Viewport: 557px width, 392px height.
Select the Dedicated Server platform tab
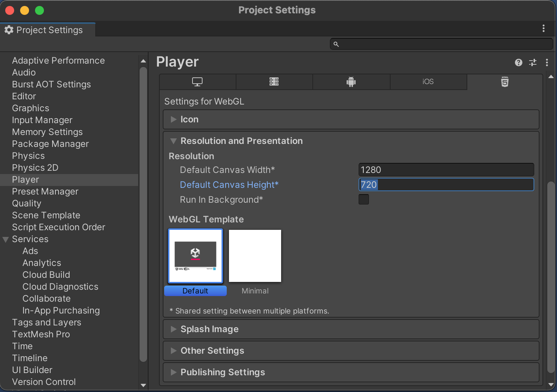pos(274,82)
